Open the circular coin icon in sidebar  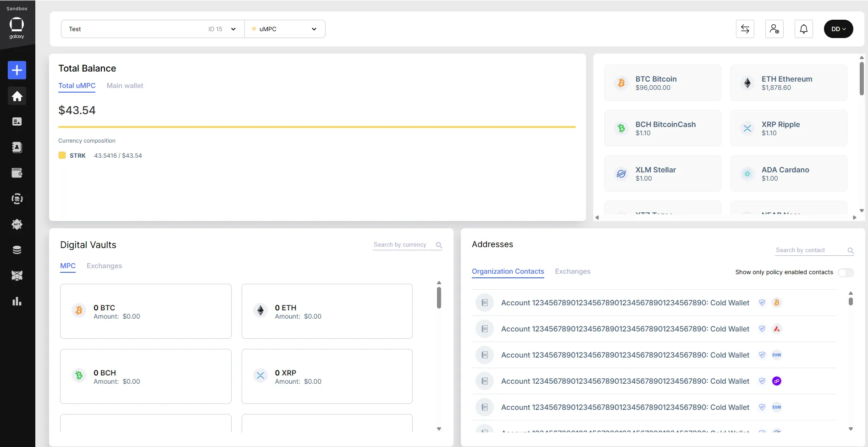point(17,199)
